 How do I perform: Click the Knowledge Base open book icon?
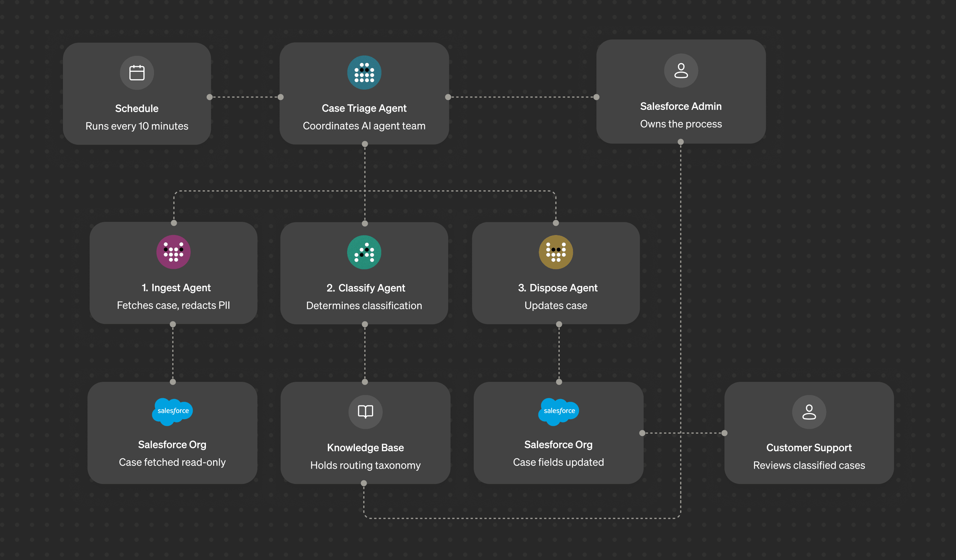(x=365, y=412)
